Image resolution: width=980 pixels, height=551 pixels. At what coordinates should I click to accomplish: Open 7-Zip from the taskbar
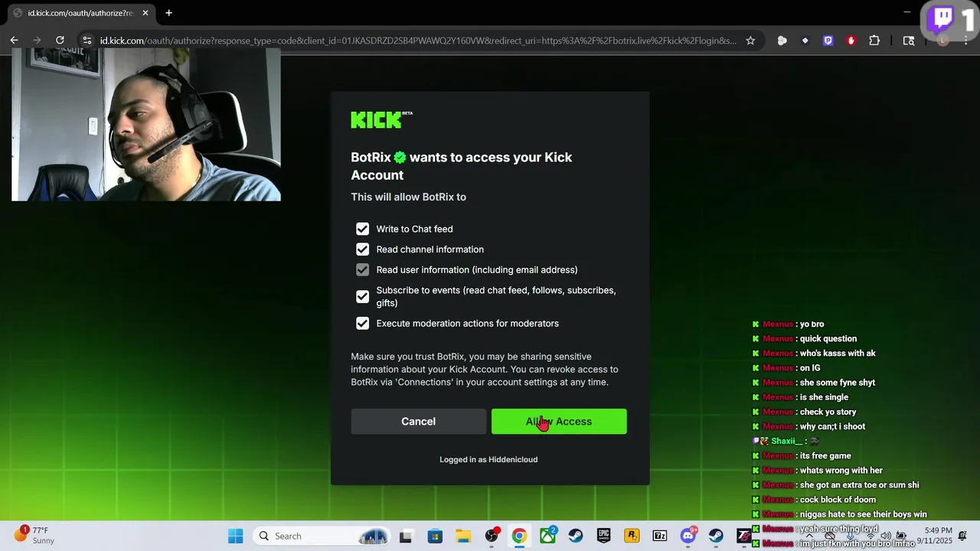click(x=659, y=536)
